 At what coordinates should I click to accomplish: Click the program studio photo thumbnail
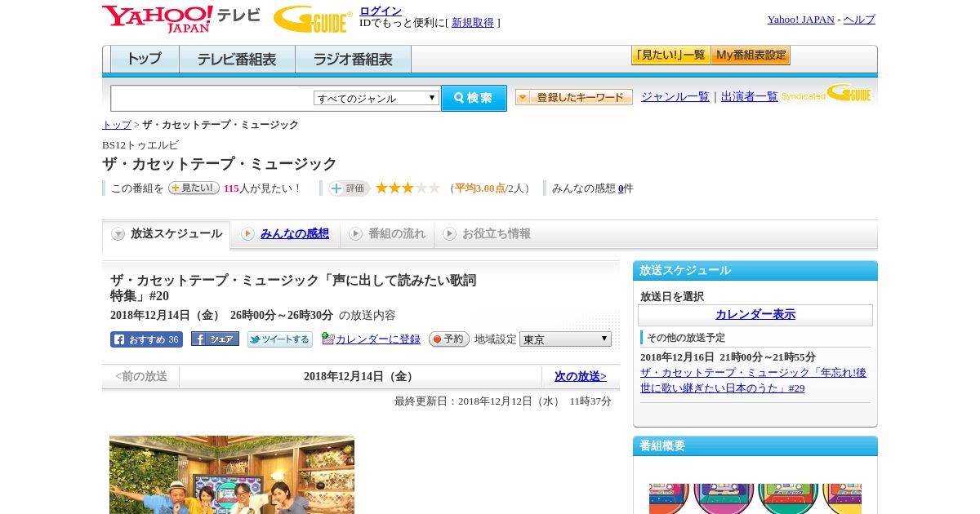(x=232, y=475)
